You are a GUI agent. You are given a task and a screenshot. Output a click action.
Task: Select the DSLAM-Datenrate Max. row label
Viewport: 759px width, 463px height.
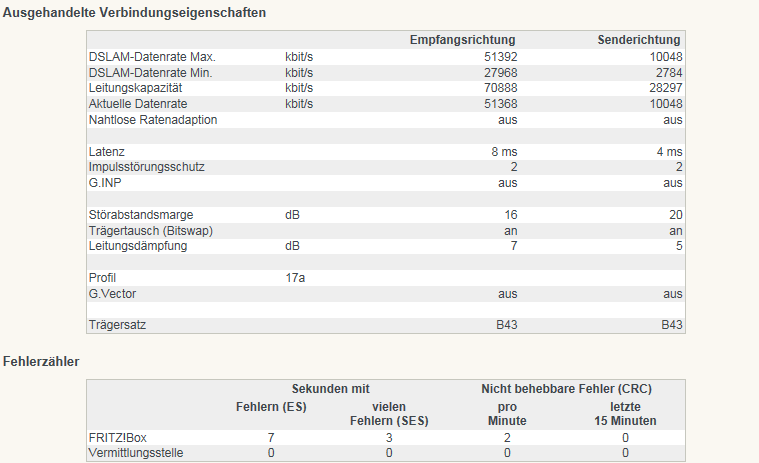pyautogui.click(x=152, y=57)
